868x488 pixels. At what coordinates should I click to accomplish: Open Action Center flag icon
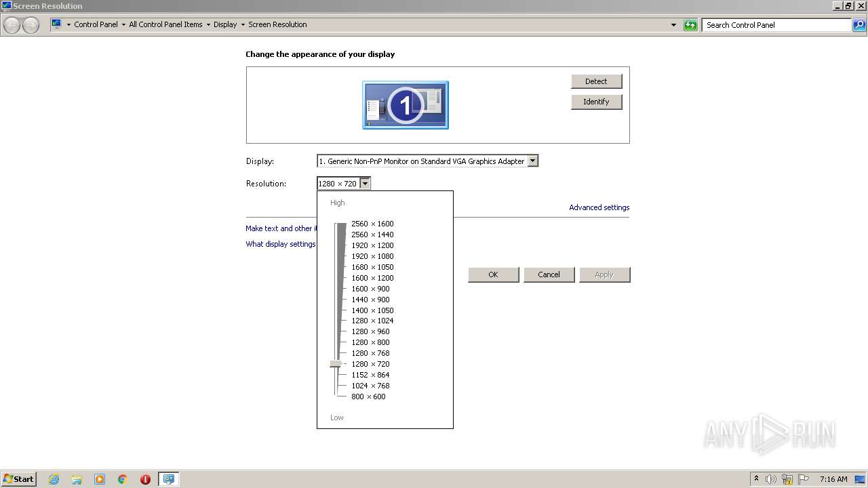tap(804, 479)
